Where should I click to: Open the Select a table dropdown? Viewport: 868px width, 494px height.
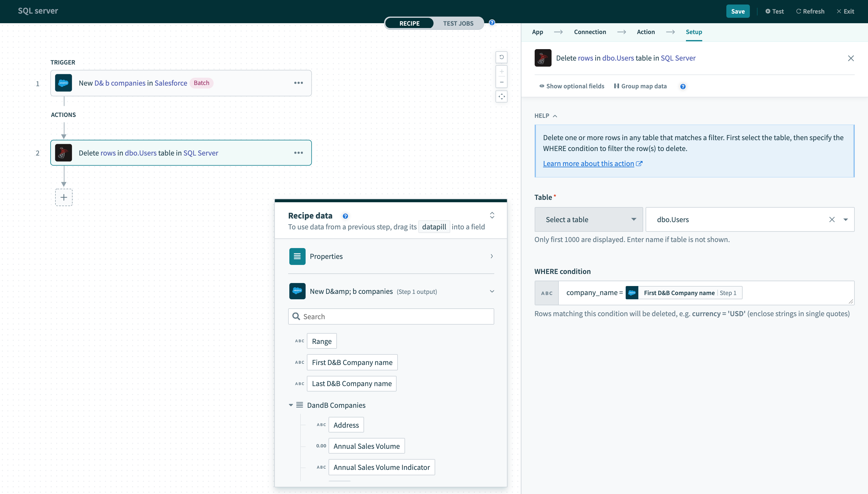(x=587, y=219)
